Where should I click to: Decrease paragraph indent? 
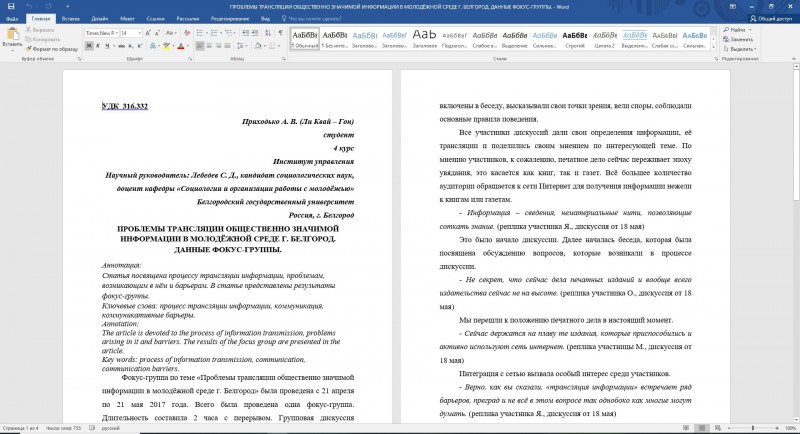click(x=245, y=33)
